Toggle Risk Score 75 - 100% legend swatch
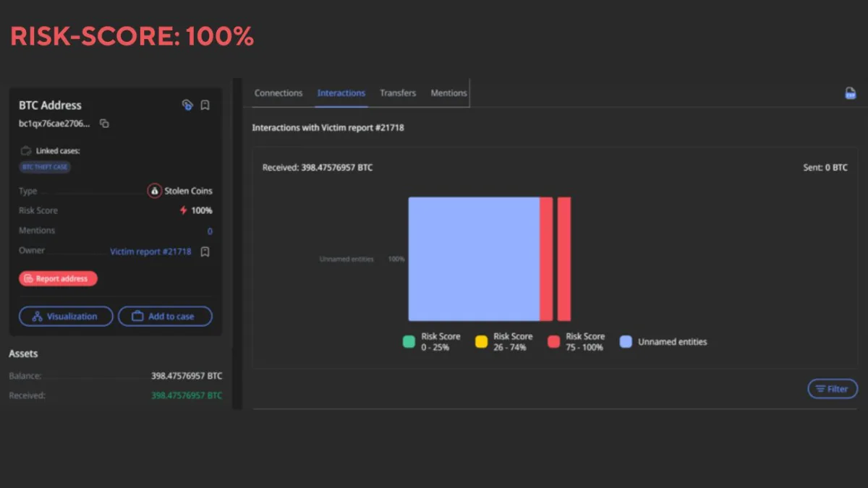Screen dimensions: 868x488 click(x=554, y=342)
